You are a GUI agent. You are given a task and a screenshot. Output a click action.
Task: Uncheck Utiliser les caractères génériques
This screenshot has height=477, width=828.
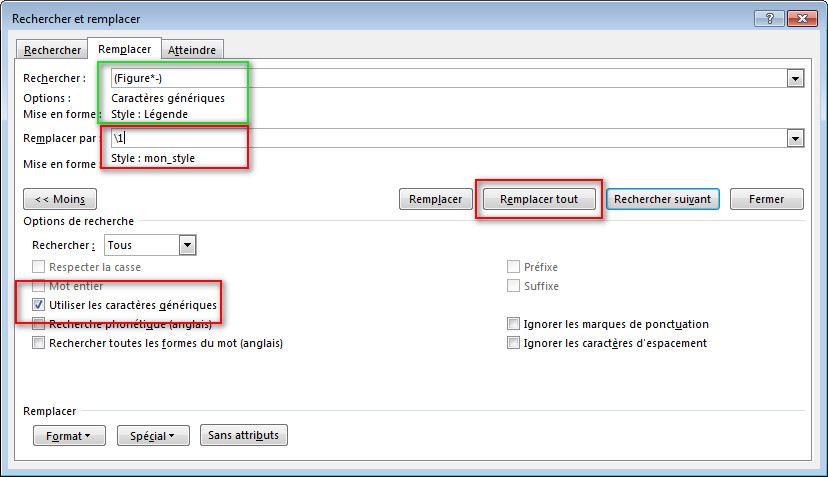pyautogui.click(x=39, y=305)
